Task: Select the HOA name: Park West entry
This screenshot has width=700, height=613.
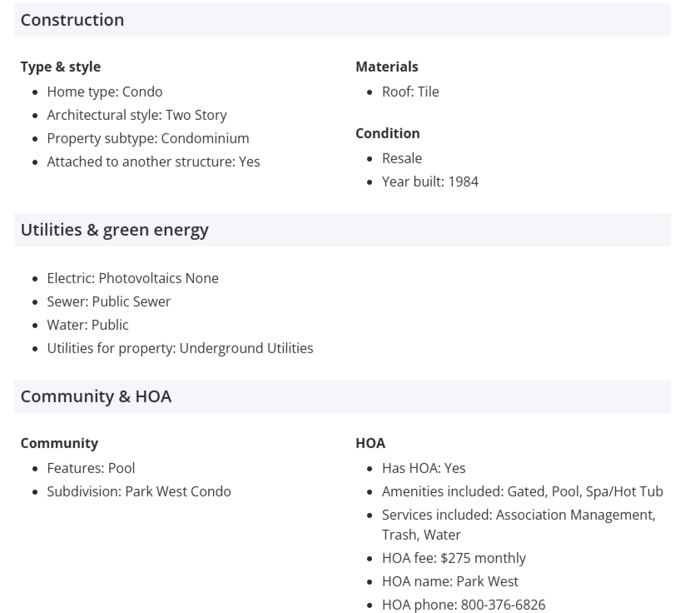Action: (x=449, y=581)
